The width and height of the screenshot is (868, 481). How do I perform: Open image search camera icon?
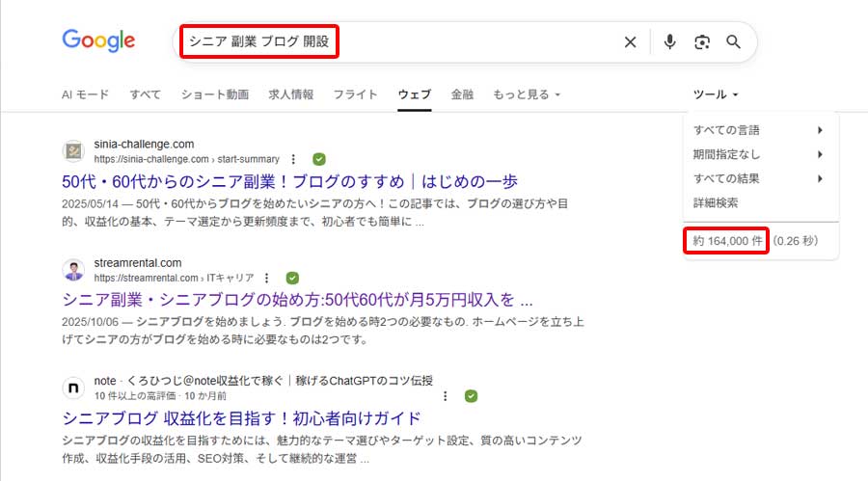(702, 42)
